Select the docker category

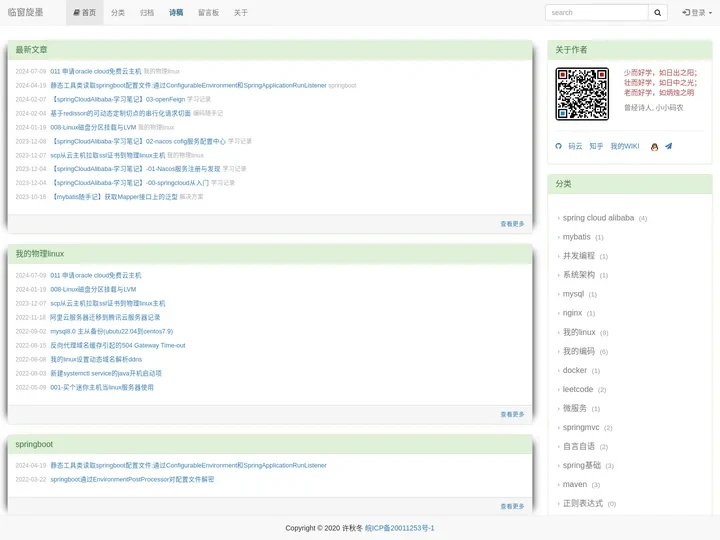(x=574, y=370)
